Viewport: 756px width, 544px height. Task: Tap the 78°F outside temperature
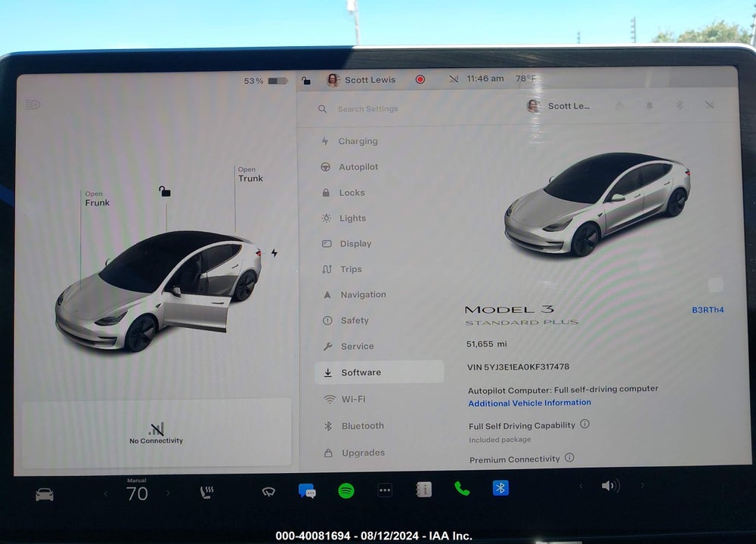(525, 78)
